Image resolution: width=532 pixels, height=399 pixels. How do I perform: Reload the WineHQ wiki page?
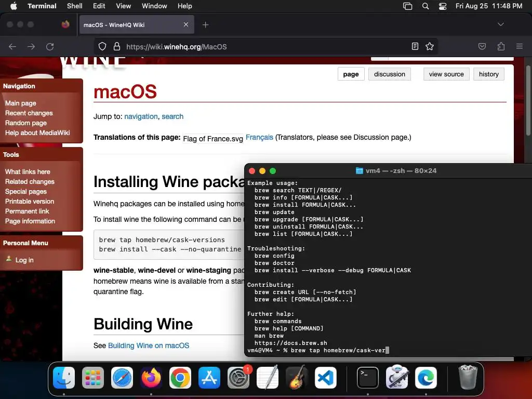(50, 46)
